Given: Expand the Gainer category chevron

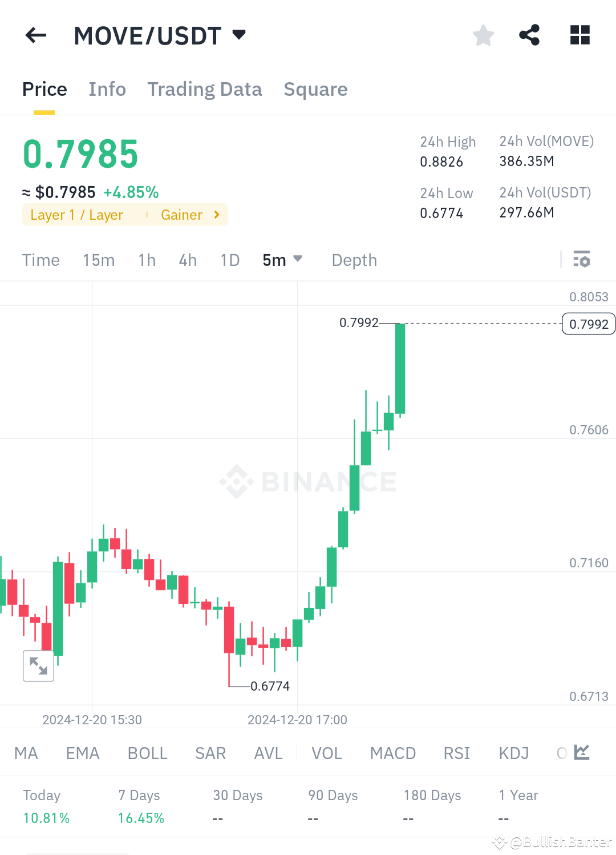Looking at the screenshot, I should tap(216, 215).
